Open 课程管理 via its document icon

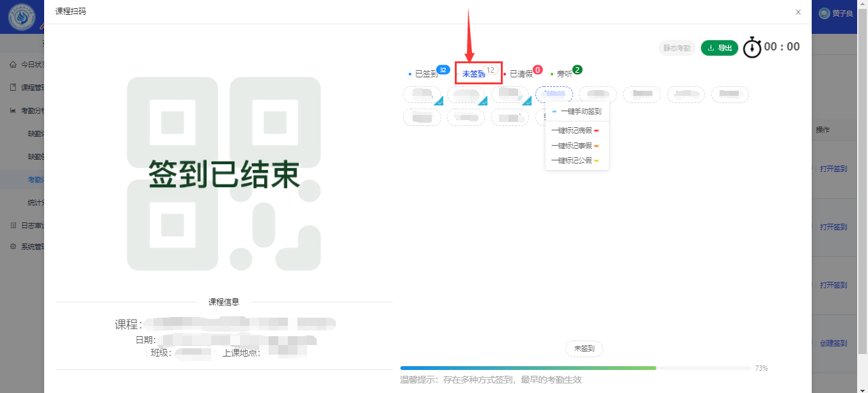pos(13,88)
